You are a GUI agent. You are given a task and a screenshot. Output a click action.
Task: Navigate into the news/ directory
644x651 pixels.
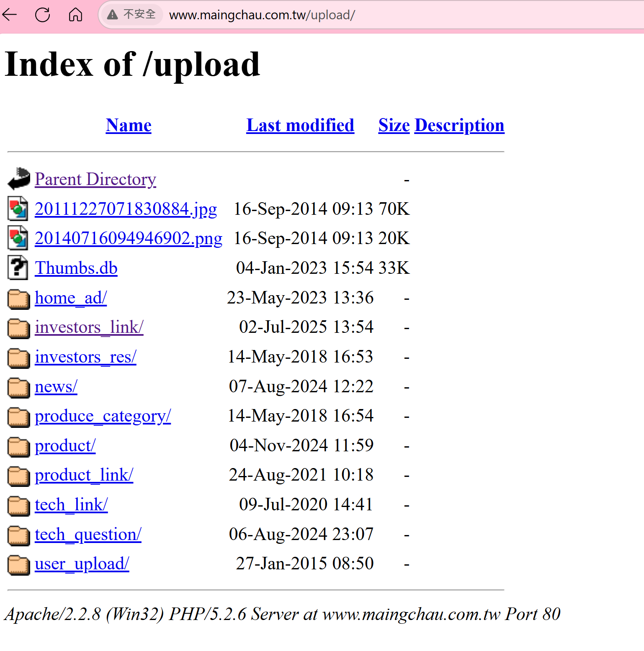point(56,386)
